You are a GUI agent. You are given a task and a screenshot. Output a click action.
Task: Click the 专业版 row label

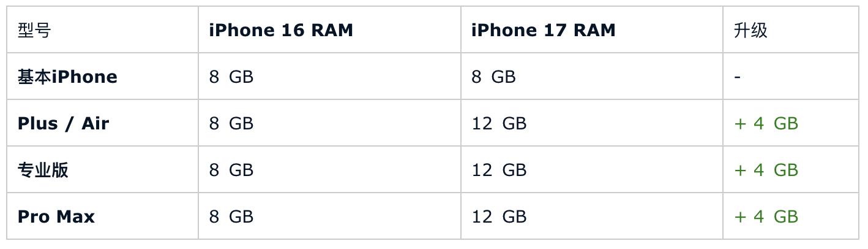click(x=43, y=170)
